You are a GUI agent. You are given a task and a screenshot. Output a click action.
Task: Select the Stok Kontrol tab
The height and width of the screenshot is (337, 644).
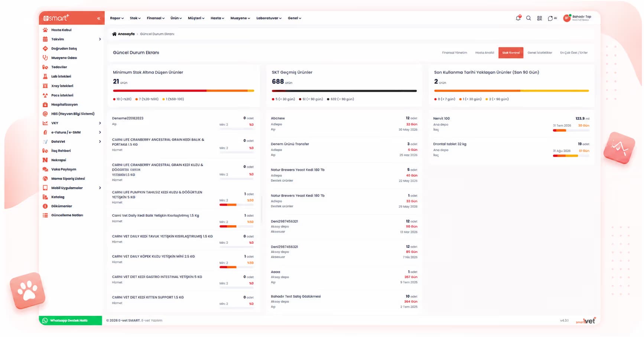point(511,53)
